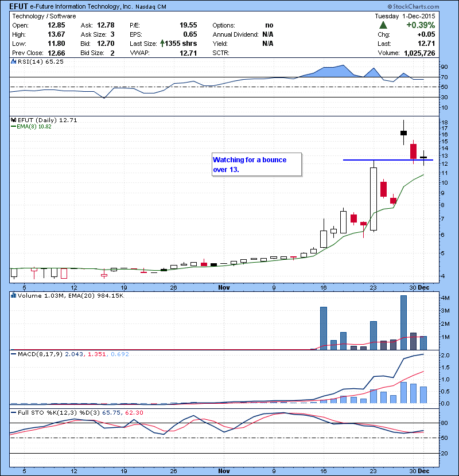Click the 4M label on the volume scale

[445, 298]
